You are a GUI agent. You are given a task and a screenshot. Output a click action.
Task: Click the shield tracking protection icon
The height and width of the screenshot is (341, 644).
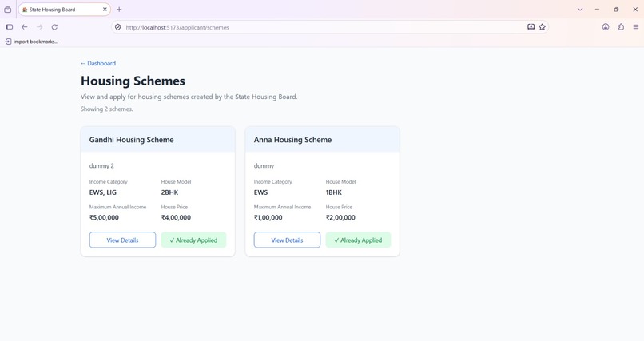pyautogui.click(x=118, y=27)
